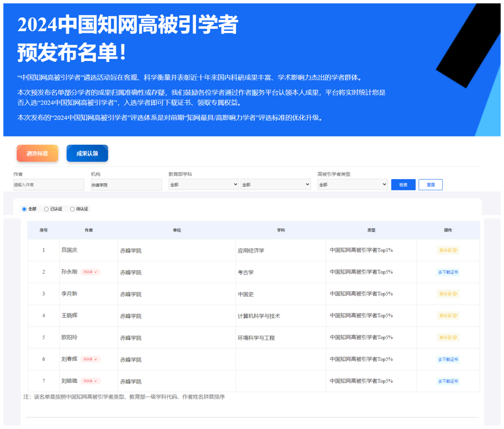Click author name 吕国庆
Screen dimensions: 504x429
(70, 250)
